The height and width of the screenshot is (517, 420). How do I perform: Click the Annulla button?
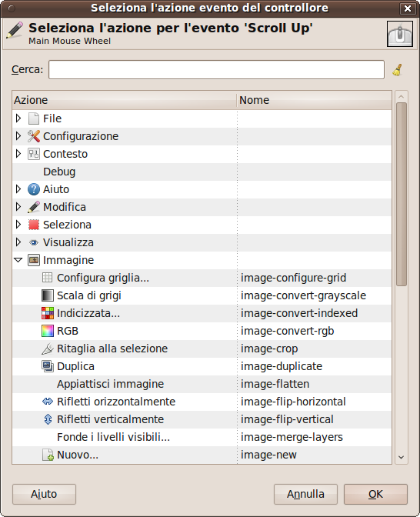[305, 494]
